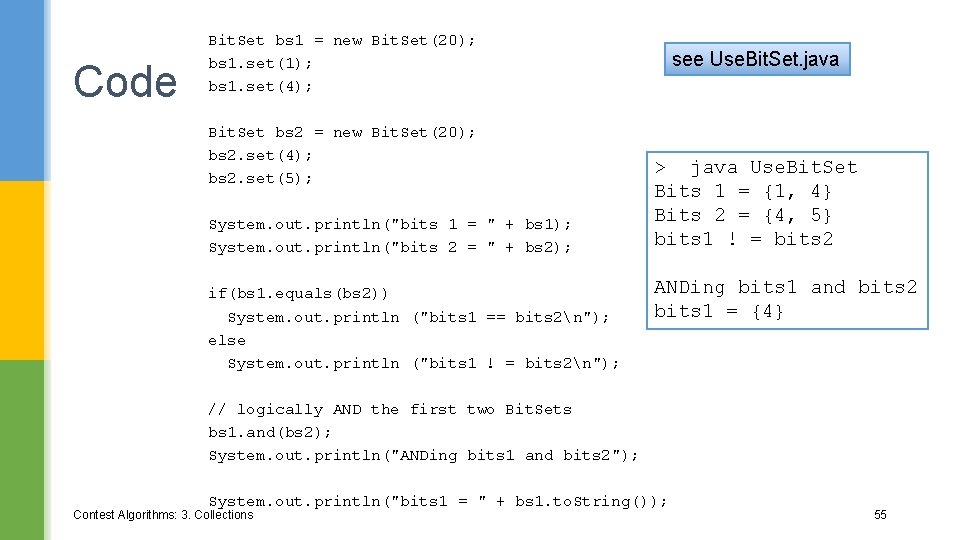Click output line "ANDing bits1 and bits2"
This screenshot has width=960, height=540.
pos(785,287)
